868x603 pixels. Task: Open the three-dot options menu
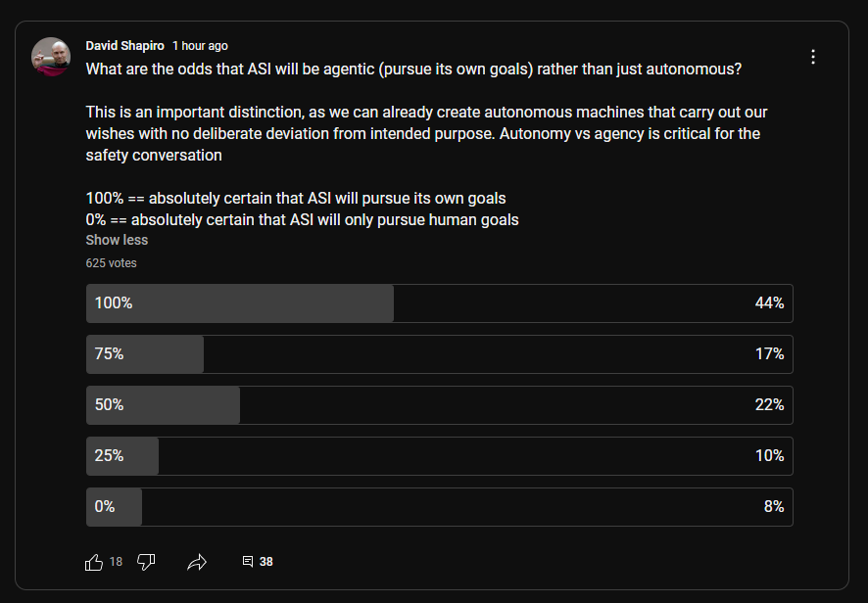click(x=812, y=56)
